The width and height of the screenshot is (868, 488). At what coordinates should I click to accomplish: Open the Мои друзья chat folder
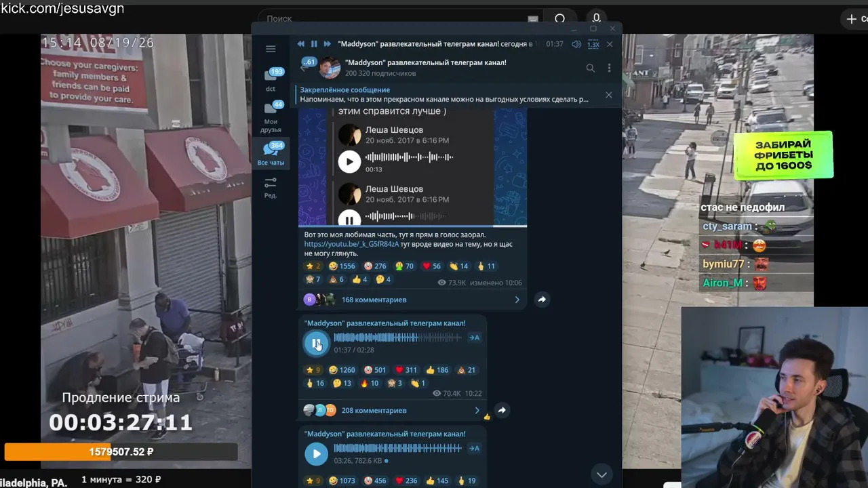pos(271,117)
